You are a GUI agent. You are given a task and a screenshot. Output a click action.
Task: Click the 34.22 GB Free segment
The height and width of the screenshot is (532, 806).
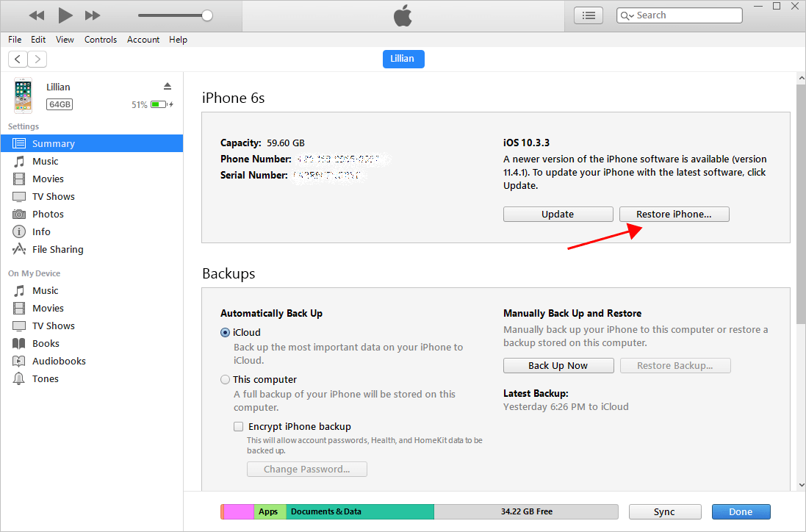coord(526,512)
